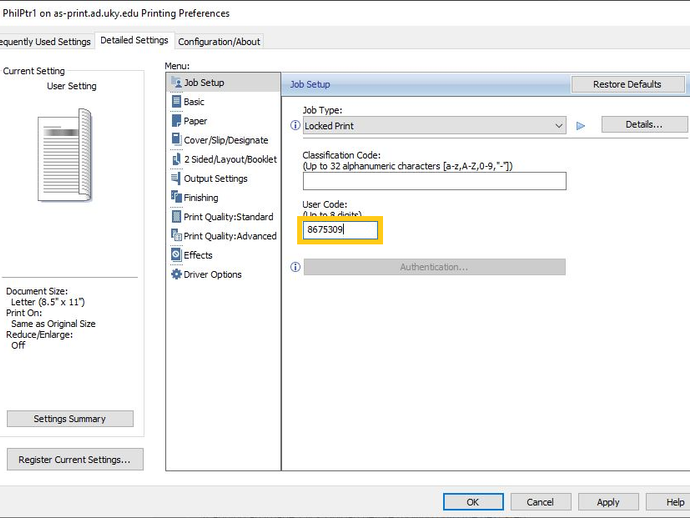Click the Job Setup menu icon
The height and width of the screenshot is (518, 690).
point(176,83)
